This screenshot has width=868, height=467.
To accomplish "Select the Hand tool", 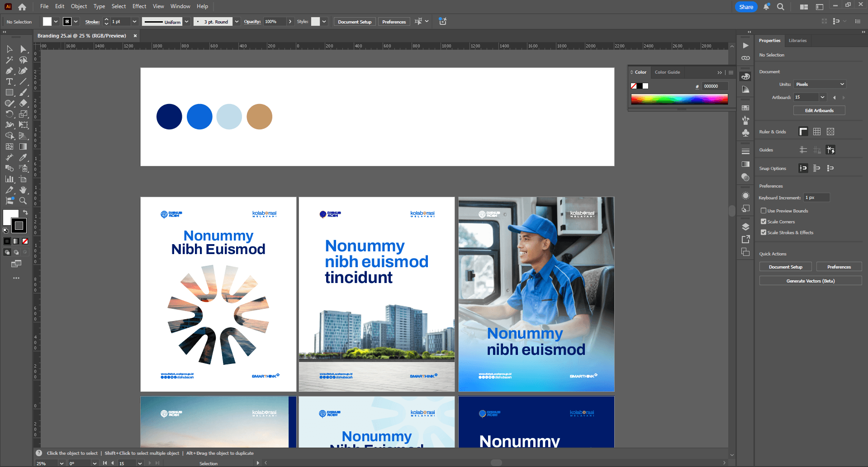I will pyautogui.click(x=23, y=190).
